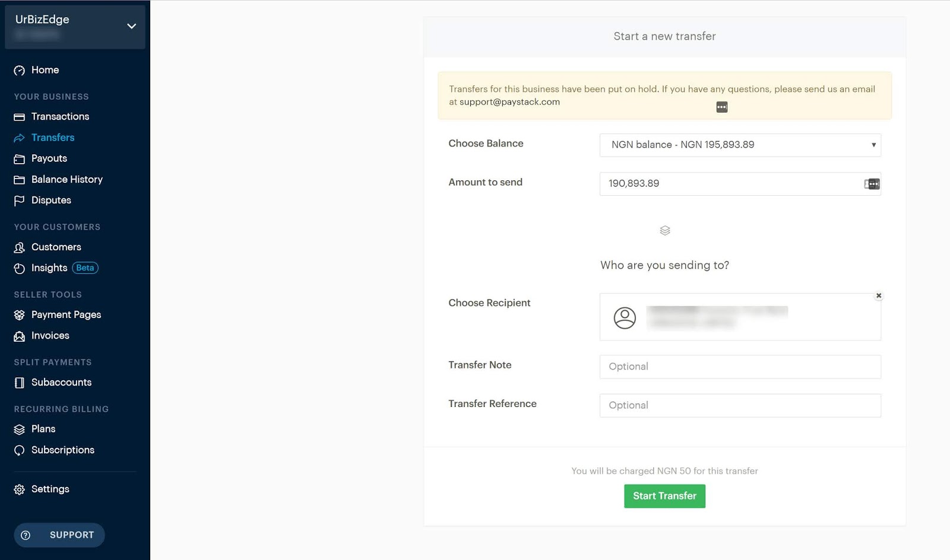Remove the selected recipient
The image size is (950, 560).
(x=878, y=295)
